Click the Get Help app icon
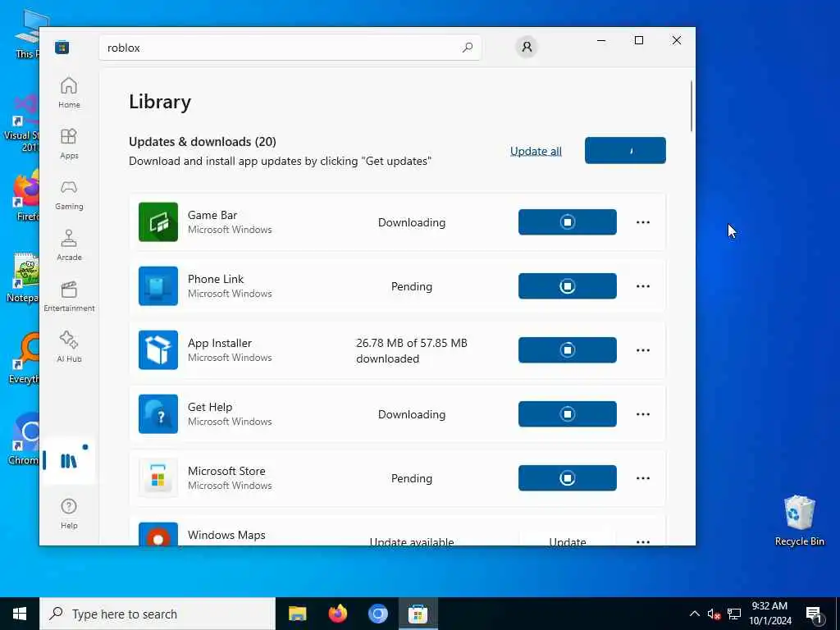 tap(158, 414)
